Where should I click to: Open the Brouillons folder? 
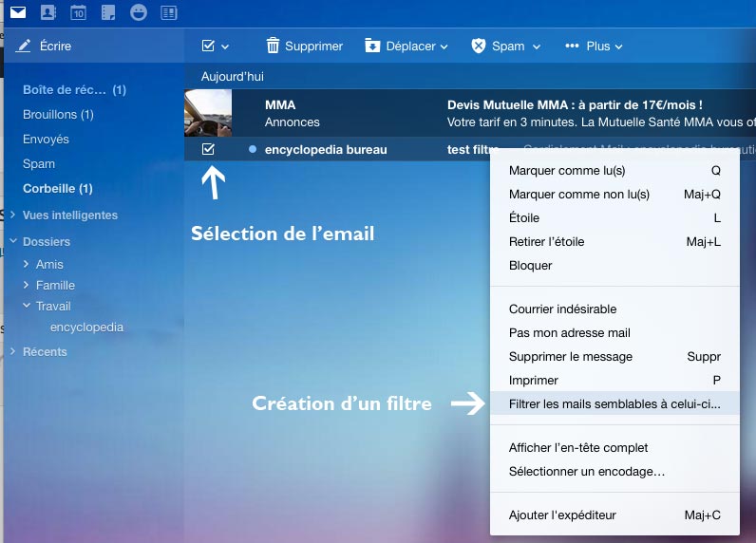click(x=58, y=115)
